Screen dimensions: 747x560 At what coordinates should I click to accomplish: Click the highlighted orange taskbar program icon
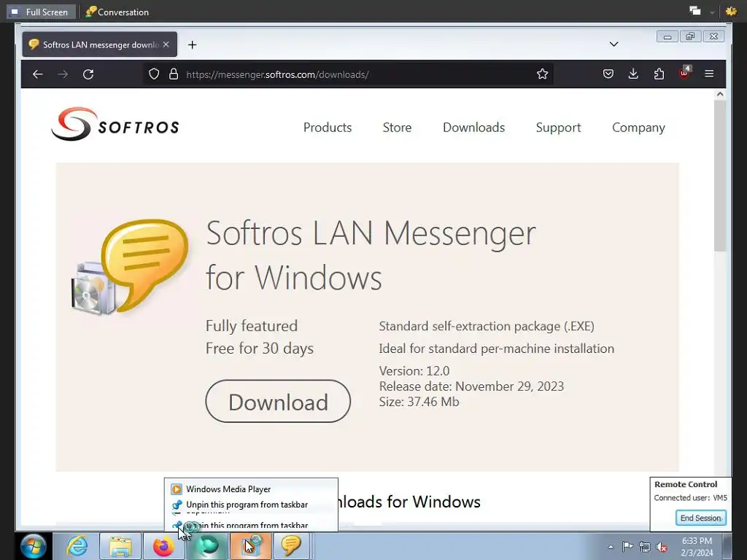(251, 546)
